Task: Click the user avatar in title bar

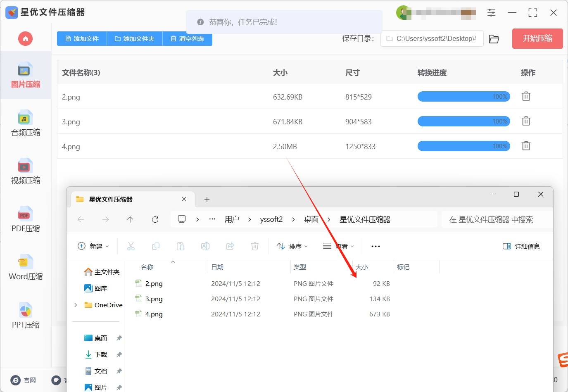Action: [403, 13]
